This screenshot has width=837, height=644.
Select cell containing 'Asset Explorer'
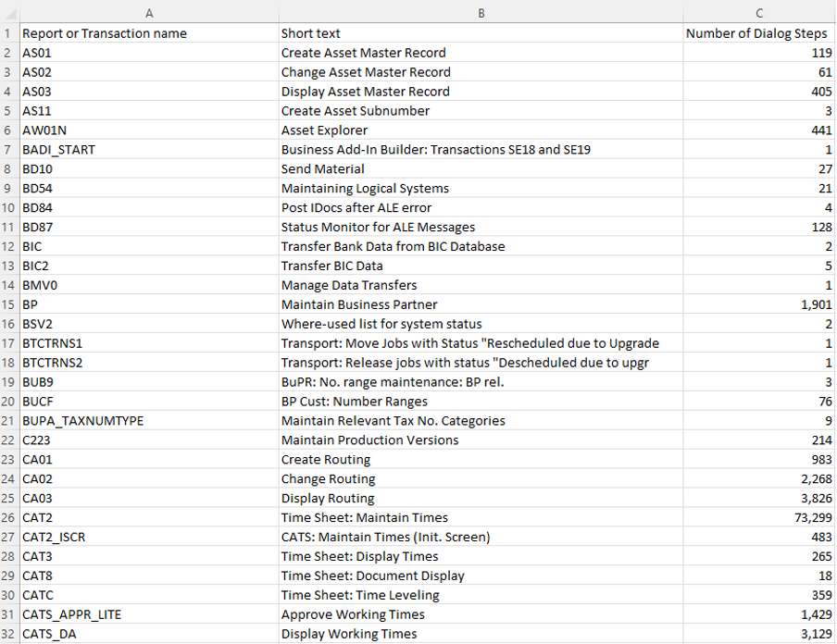pos(324,130)
